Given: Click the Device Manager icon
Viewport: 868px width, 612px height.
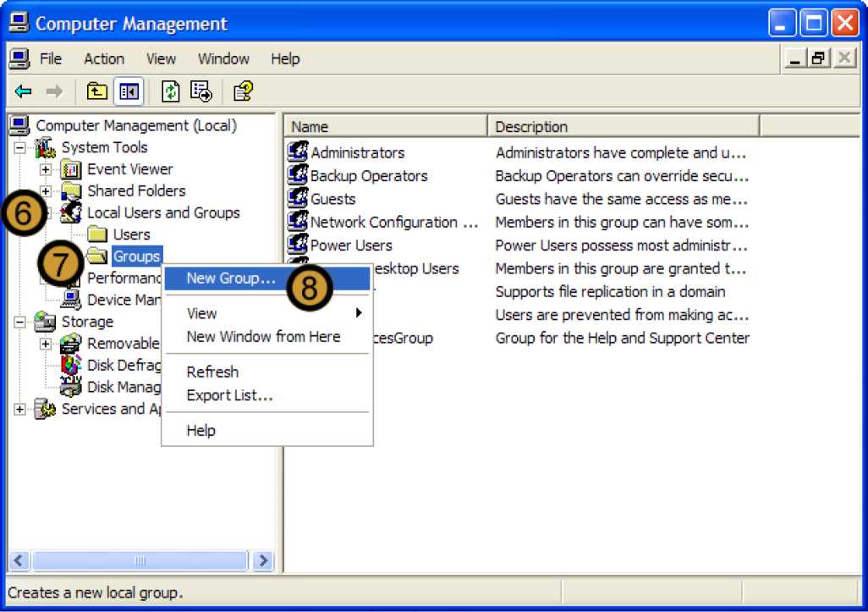Looking at the screenshot, I should (71, 300).
